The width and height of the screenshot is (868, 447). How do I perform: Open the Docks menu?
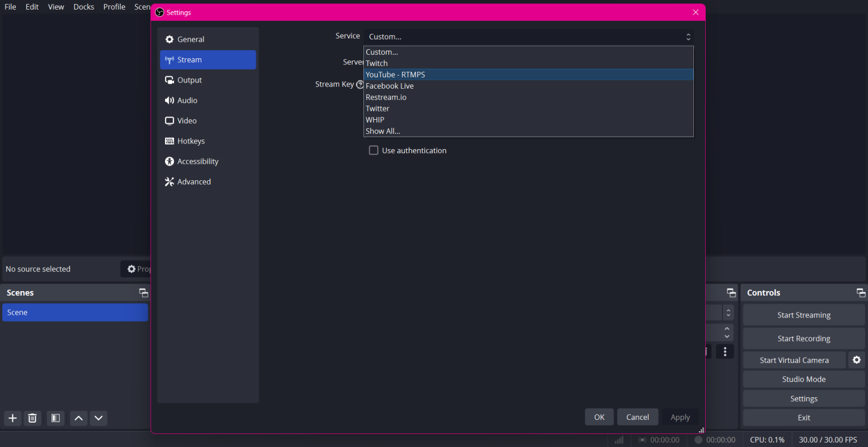pyautogui.click(x=84, y=7)
